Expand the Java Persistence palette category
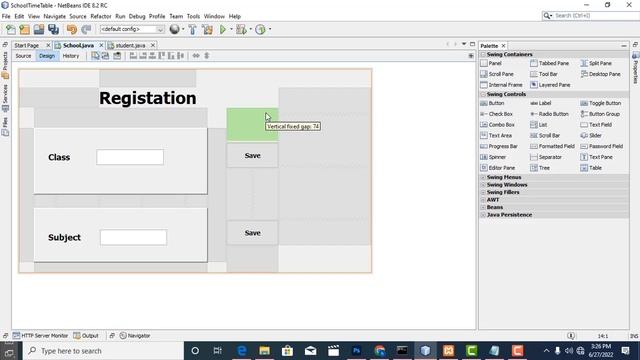This screenshot has height=360, width=640. coord(483,215)
